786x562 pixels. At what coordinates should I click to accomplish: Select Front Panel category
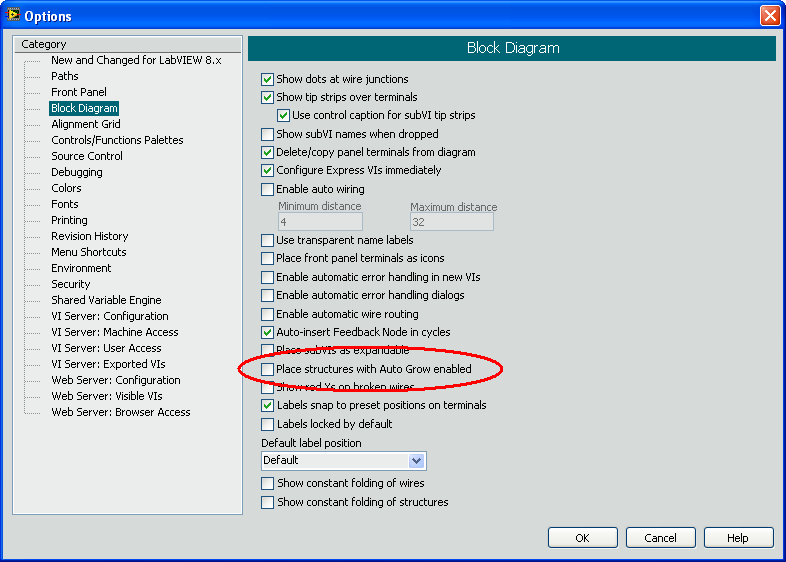coord(79,92)
